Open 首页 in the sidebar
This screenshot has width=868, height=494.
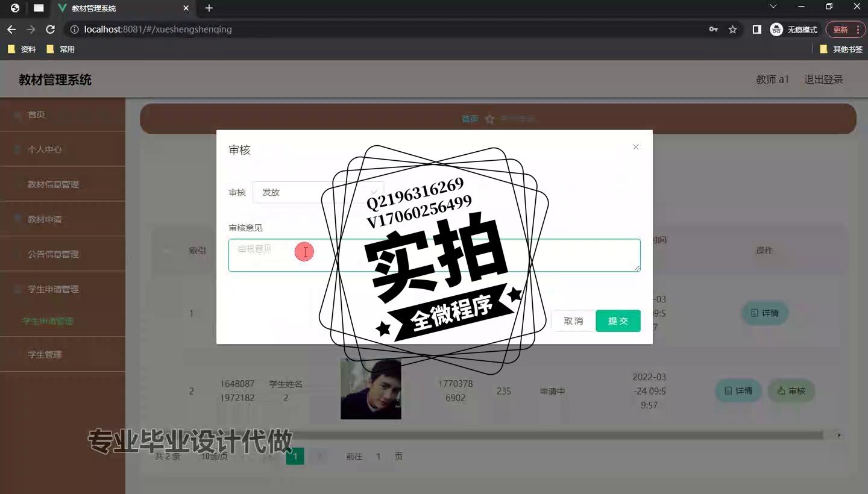pos(63,114)
